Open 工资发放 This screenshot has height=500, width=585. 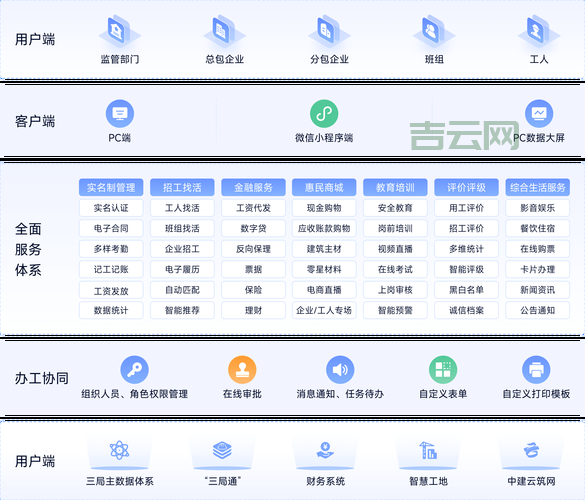[111, 290]
